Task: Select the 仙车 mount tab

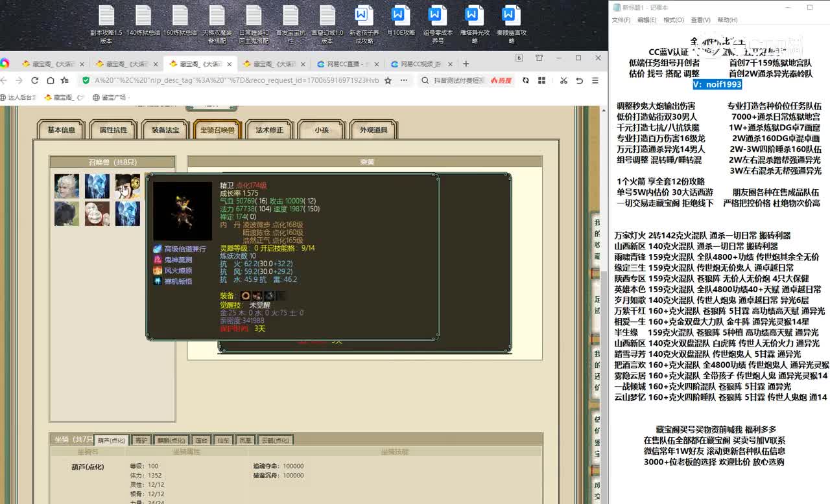Action: (x=224, y=440)
